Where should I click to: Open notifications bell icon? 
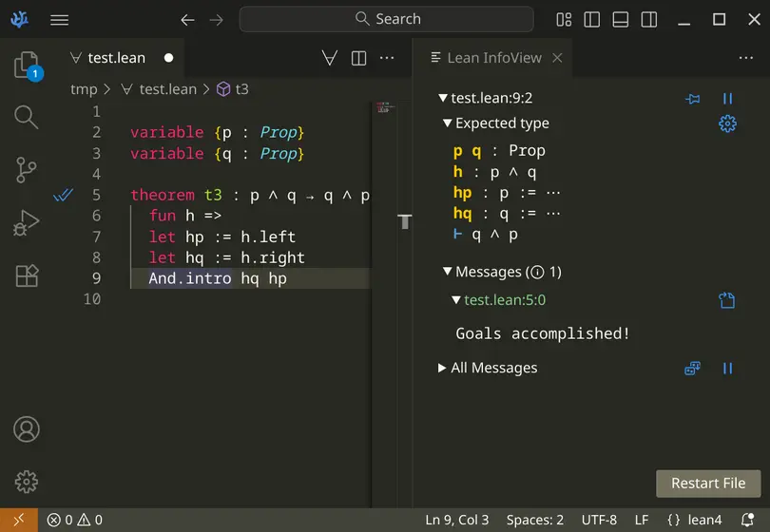(747, 520)
